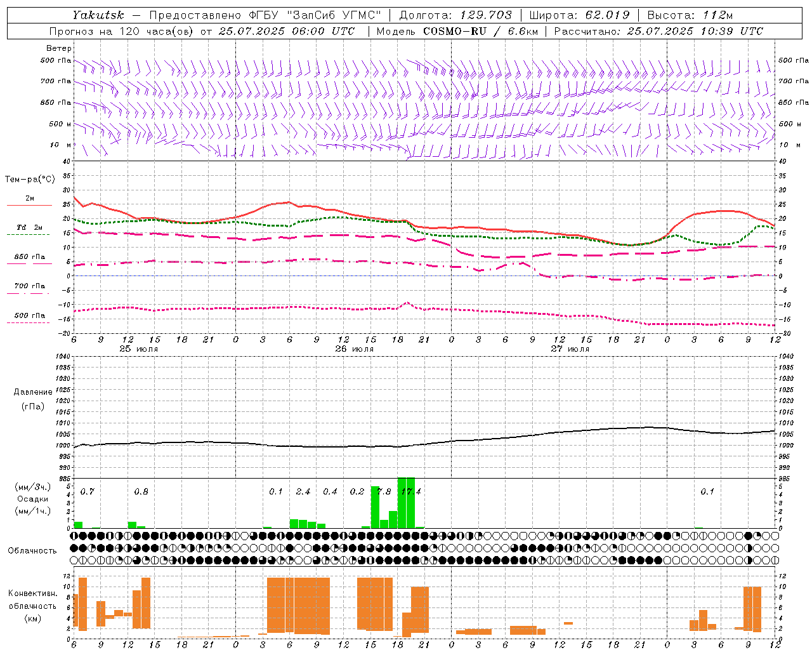
Task: Click the model name COSMO-RU / 6.6км
Action: coord(480,31)
